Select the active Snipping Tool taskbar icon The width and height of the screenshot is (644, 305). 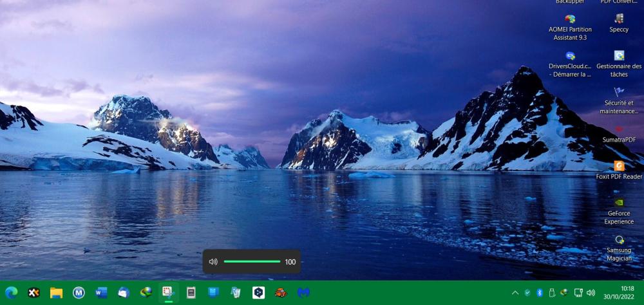[x=168, y=292]
